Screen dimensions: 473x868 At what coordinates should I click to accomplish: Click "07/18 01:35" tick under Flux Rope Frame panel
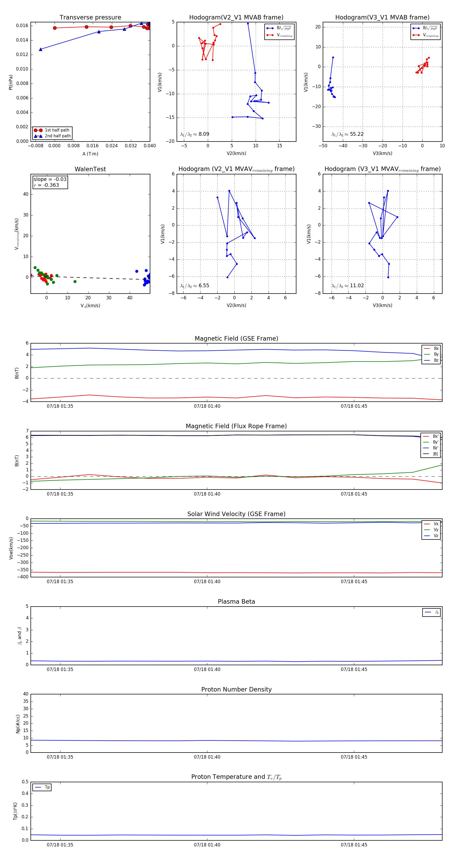(60, 494)
